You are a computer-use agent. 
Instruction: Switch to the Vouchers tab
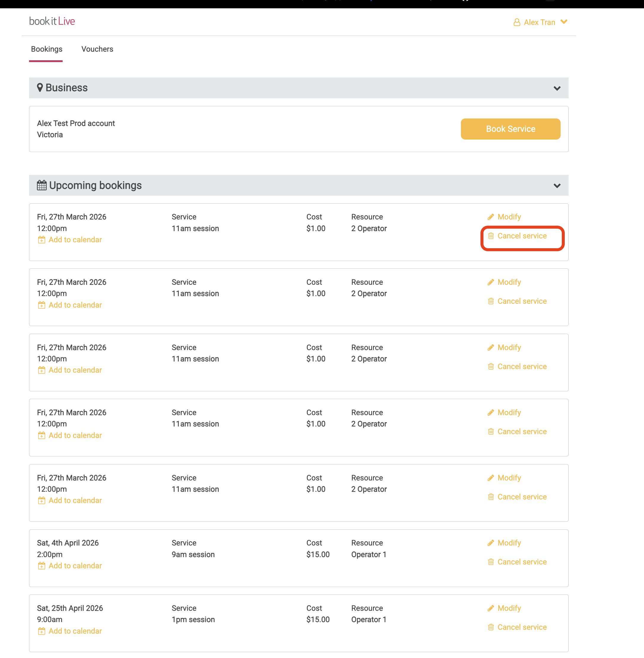tap(97, 49)
